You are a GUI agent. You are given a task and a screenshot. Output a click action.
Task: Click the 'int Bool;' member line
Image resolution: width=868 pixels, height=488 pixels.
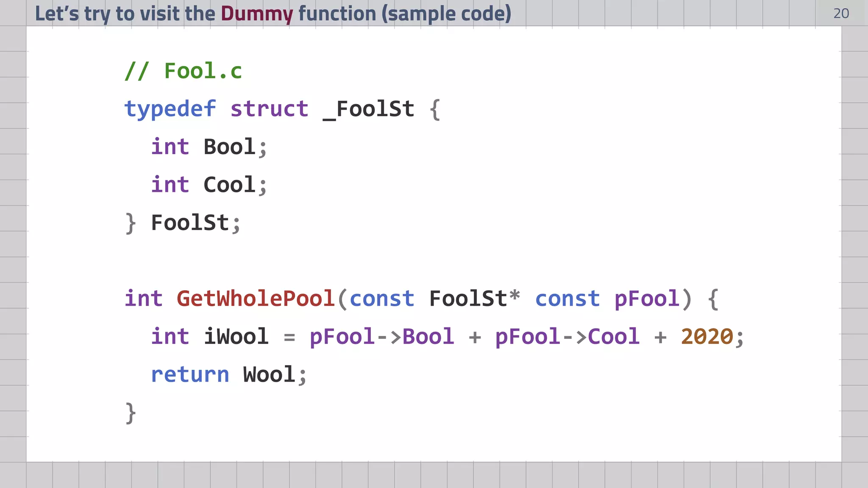tap(209, 147)
